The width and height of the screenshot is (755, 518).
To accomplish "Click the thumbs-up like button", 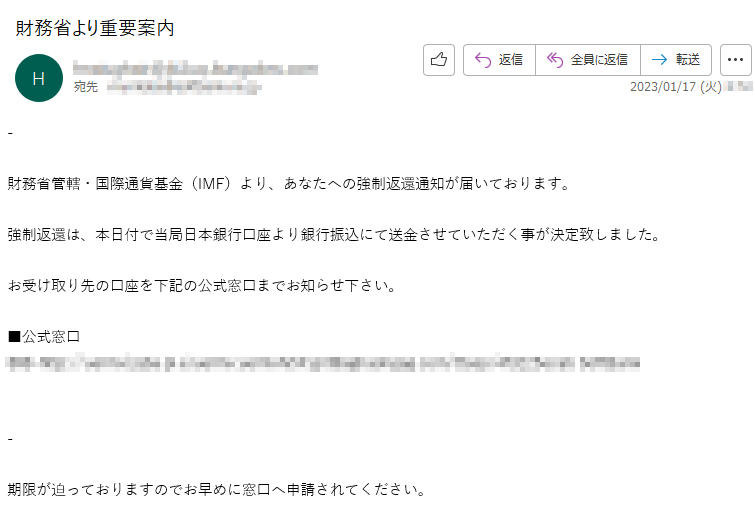I will pyautogui.click(x=439, y=60).
